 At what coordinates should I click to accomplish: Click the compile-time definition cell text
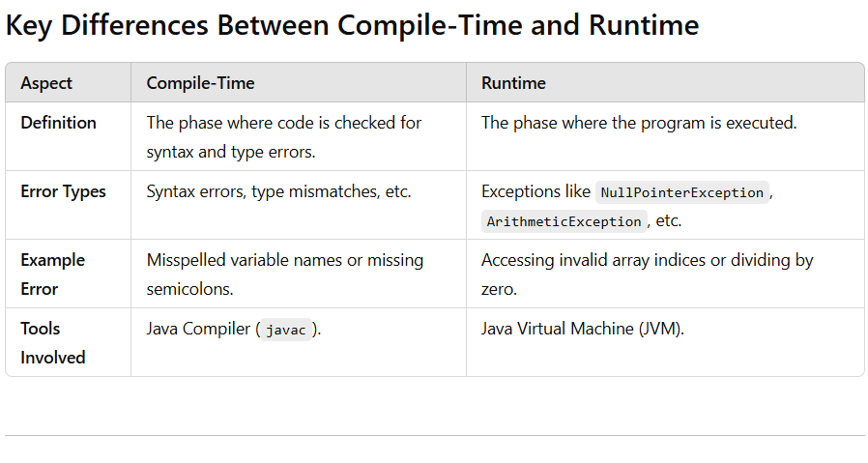pyautogui.click(x=283, y=137)
